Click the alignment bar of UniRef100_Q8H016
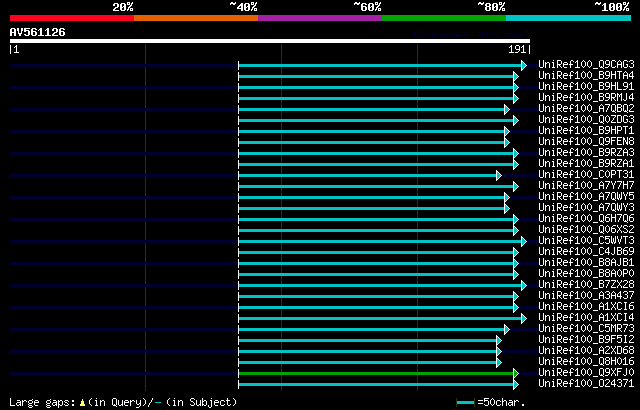 [367, 362]
